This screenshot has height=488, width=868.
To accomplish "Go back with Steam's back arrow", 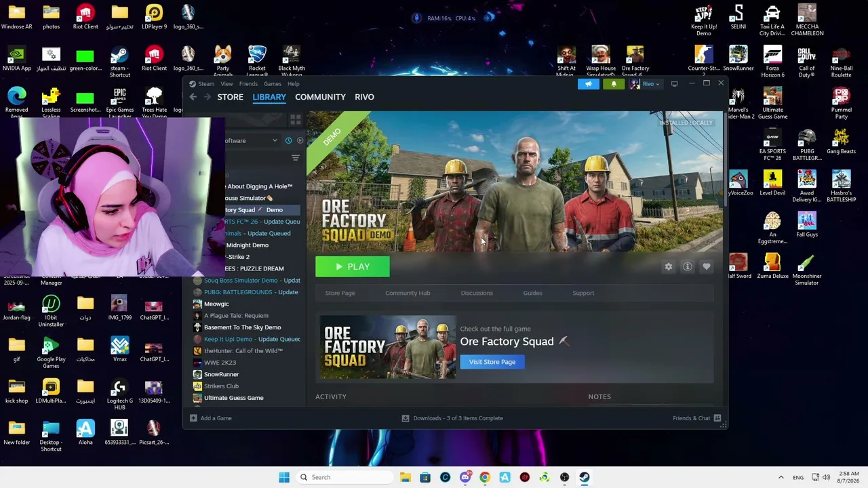I will [193, 97].
